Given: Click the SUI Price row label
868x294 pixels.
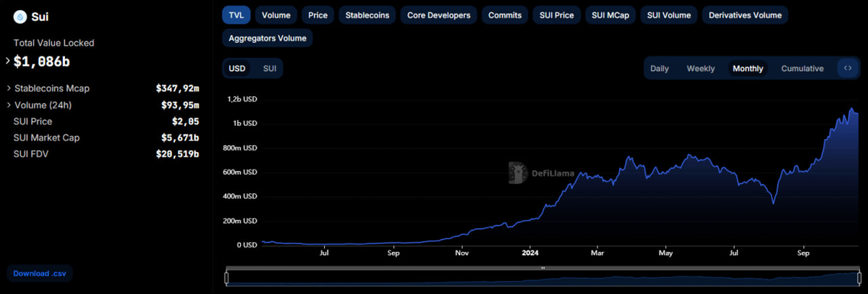Looking at the screenshot, I should click(33, 122).
